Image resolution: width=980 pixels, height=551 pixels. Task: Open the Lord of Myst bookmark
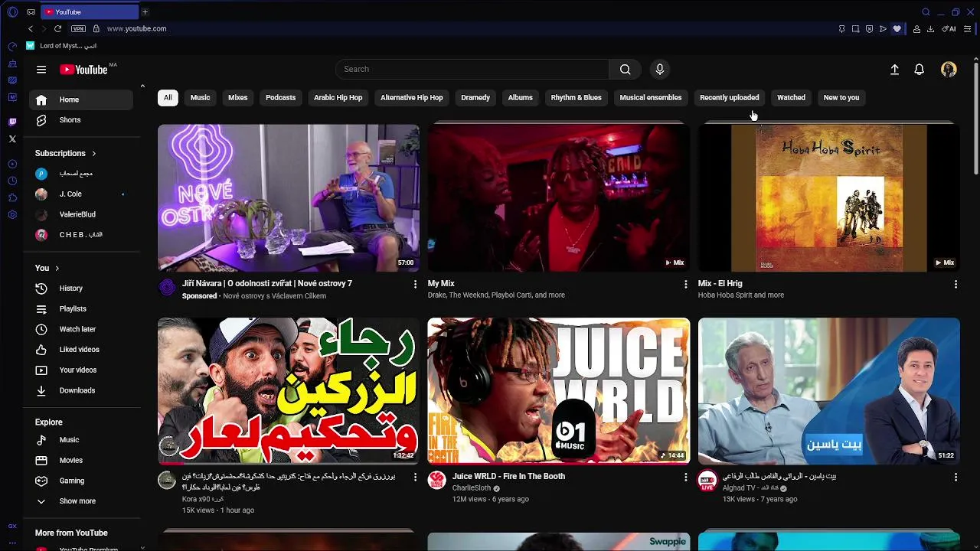click(x=61, y=46)
